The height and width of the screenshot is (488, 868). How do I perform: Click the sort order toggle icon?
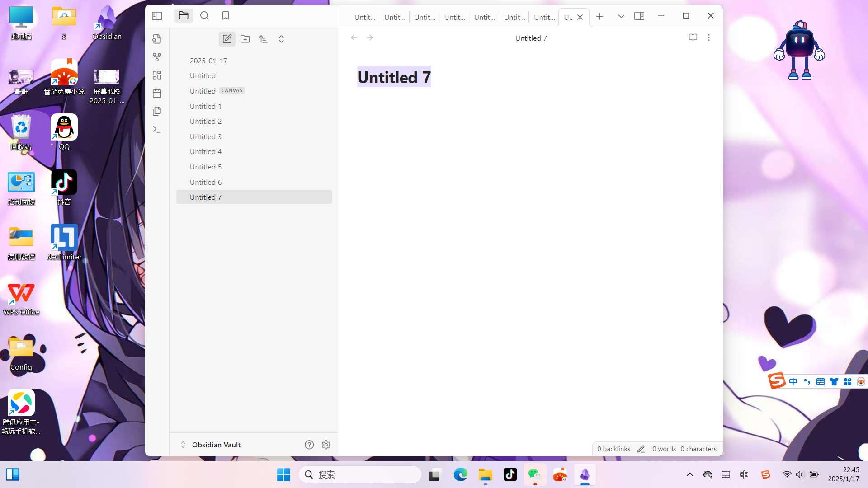click(x=263, y=39)
